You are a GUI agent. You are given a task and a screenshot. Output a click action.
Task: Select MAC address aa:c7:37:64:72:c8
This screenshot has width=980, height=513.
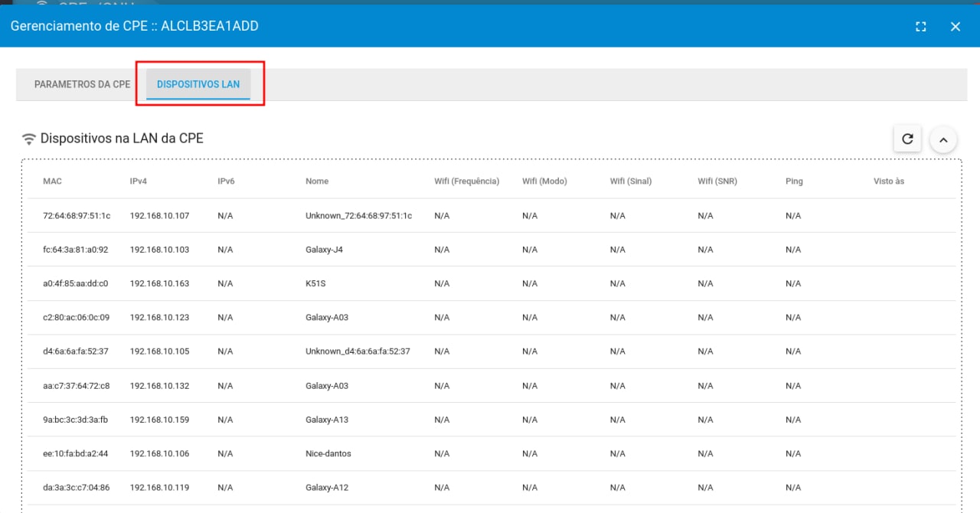77,386
